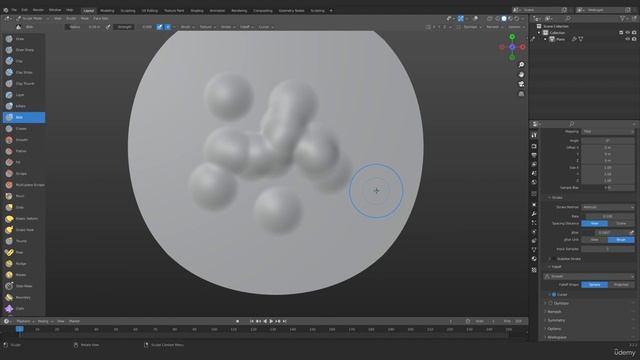The image size is (640, 360).
Task: Toggle the Cursor checkbox
Action: coord(554,294)
